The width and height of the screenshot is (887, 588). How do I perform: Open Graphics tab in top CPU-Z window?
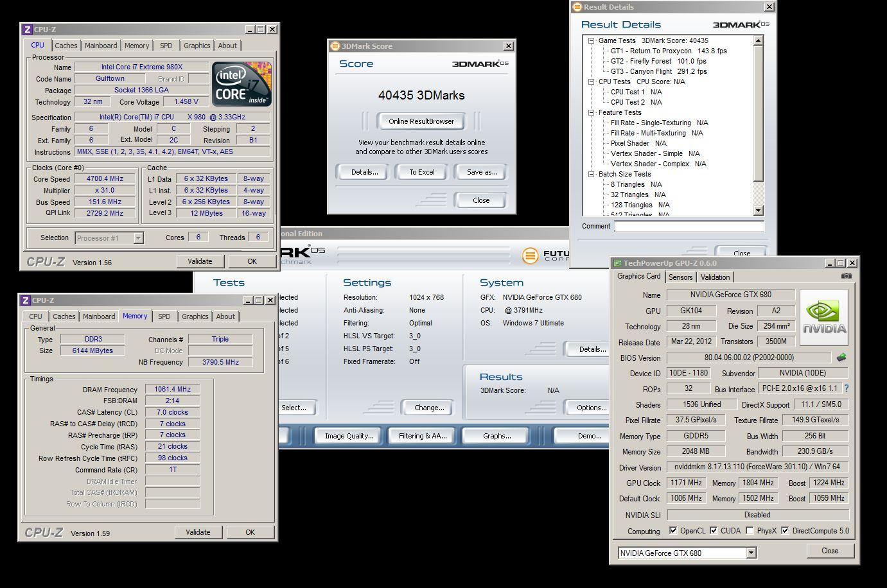pos(197,46)
